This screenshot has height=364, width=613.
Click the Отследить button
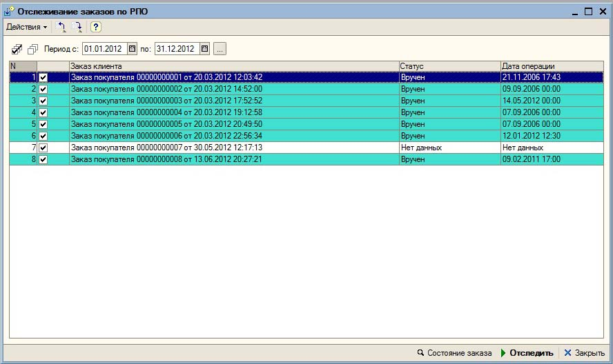point(527,353)
